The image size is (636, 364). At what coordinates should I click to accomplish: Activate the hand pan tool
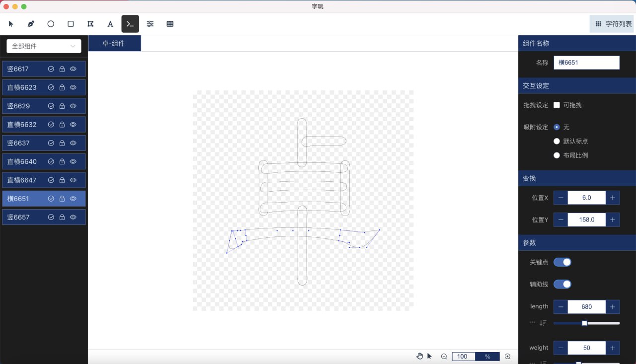tap(419, 356)
